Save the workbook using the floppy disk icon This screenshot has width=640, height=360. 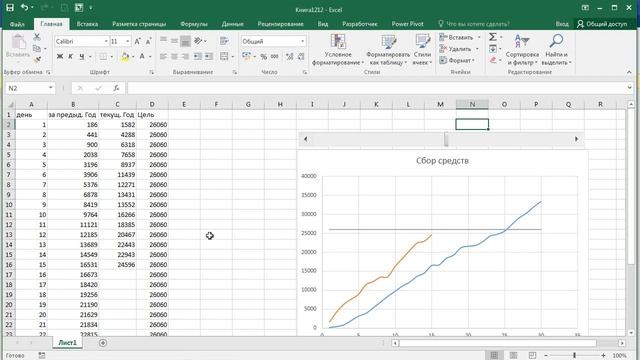pyautogui.click(x=10, y=7)
